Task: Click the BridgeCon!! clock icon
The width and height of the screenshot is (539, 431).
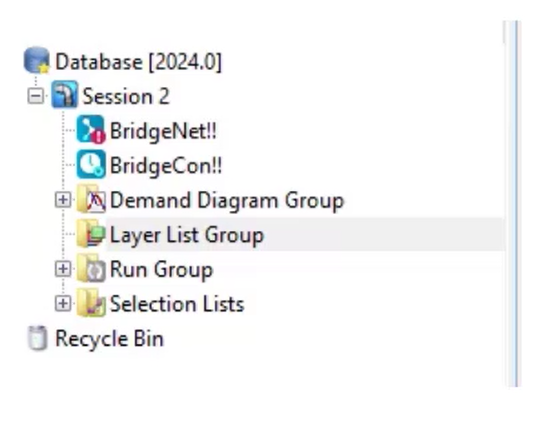Action: [91, 164]
